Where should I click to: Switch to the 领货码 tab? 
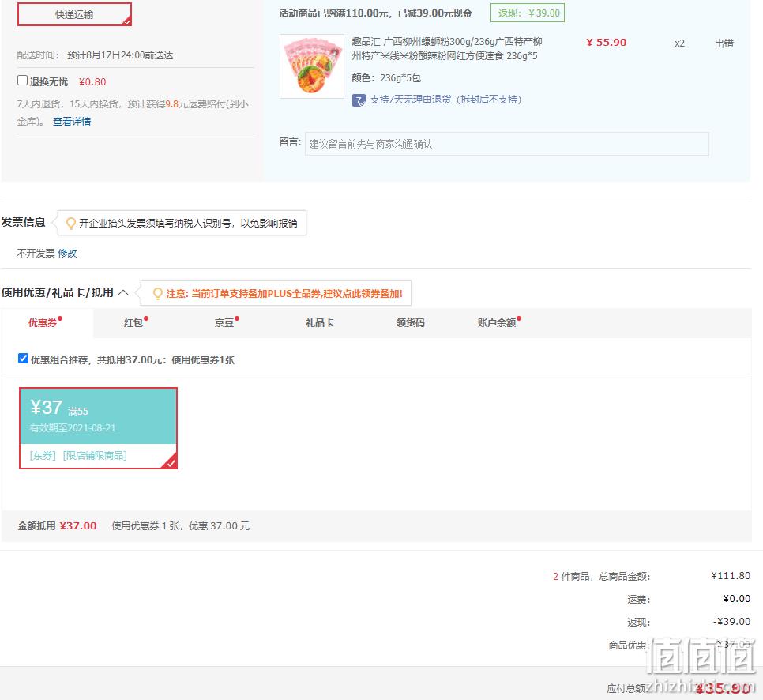click(x=410, y=322)
